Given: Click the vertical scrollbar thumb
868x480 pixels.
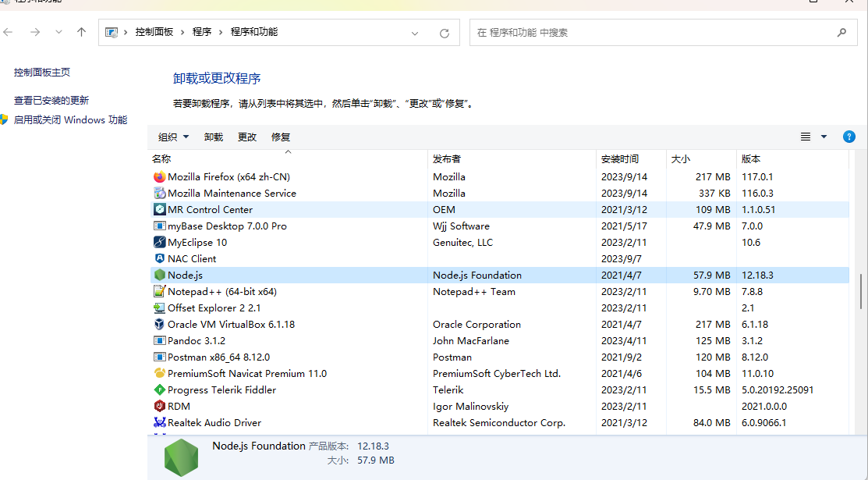Looking at the screenshot, I should (861, 291).
